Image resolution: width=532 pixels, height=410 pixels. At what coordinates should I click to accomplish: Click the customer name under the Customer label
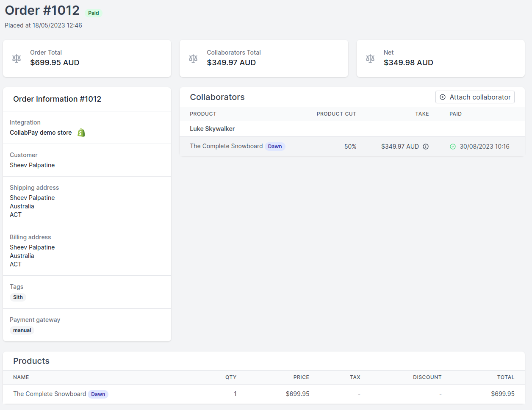[32, 165]
